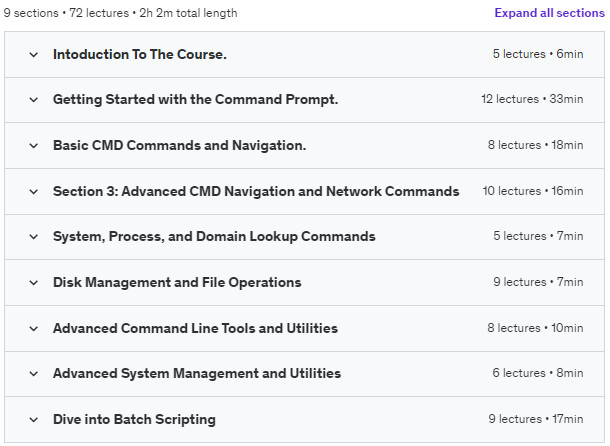Click the '10 lectures • 16min' label
The height and width of the screenshot is (446, 610).
pyautogui.click(x=533, y=191)
